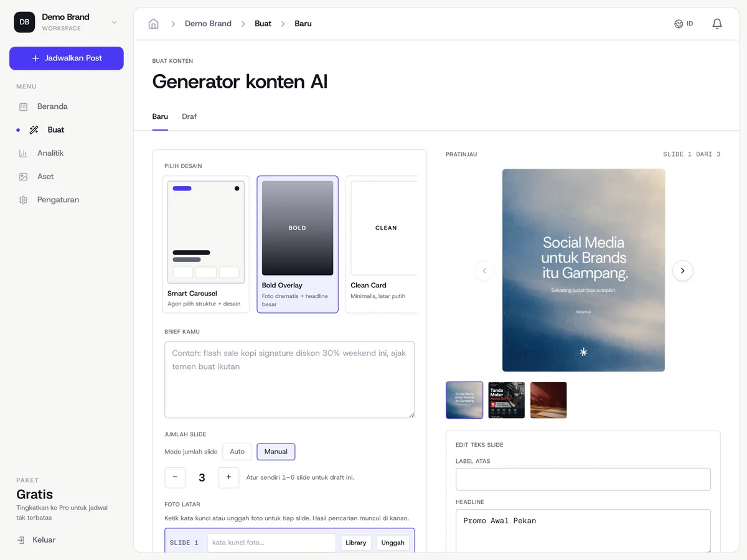Viewport: 747px width, 560px height.
Task: Click the DB workspace avatar
Action: pos(24,22)
